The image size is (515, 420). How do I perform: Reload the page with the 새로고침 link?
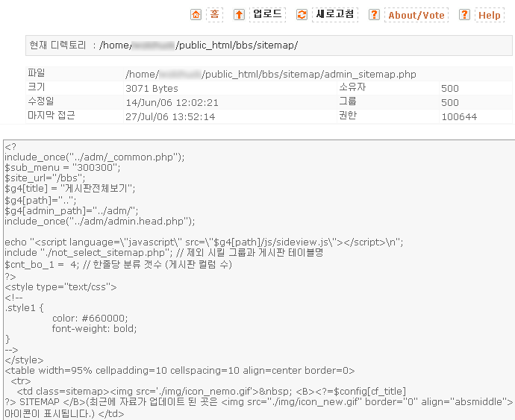click(335, 15)
